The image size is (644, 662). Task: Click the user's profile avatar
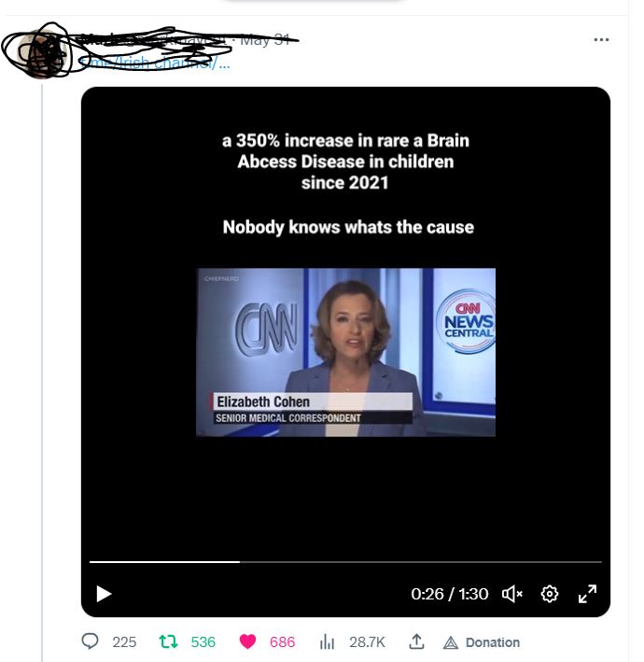[x=41, y=51]
